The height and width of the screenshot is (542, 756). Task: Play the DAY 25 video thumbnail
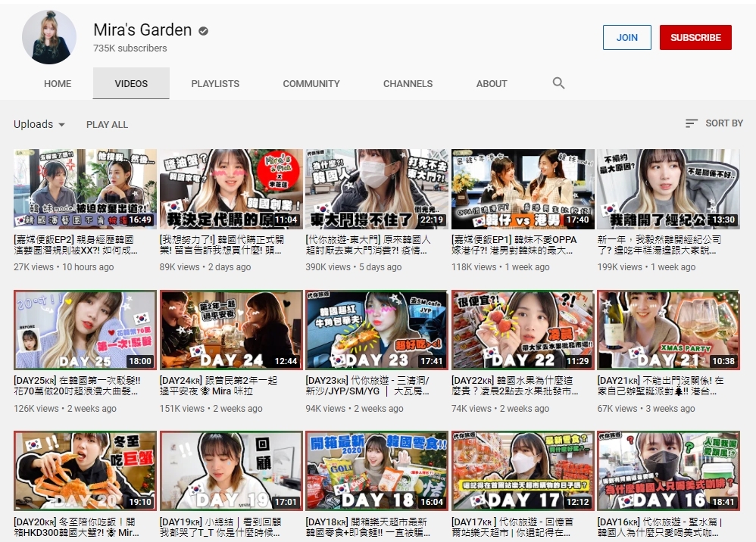coord(85,329)
